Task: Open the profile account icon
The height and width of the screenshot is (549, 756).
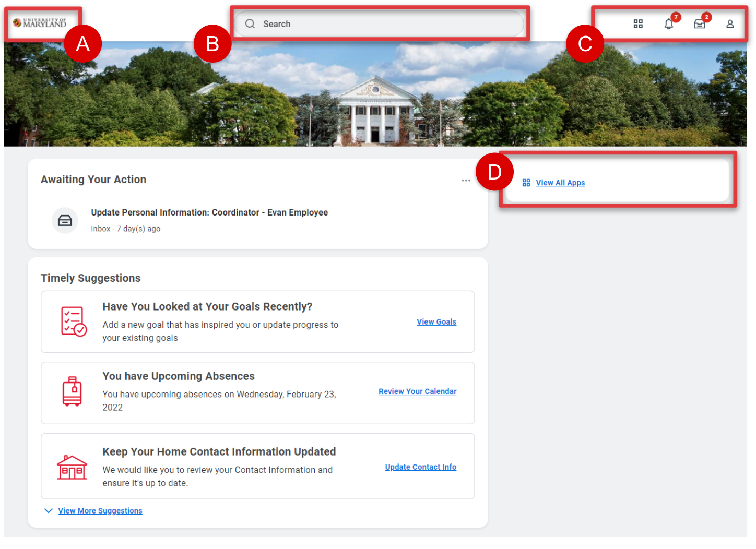Action: [x=730, y=24]
